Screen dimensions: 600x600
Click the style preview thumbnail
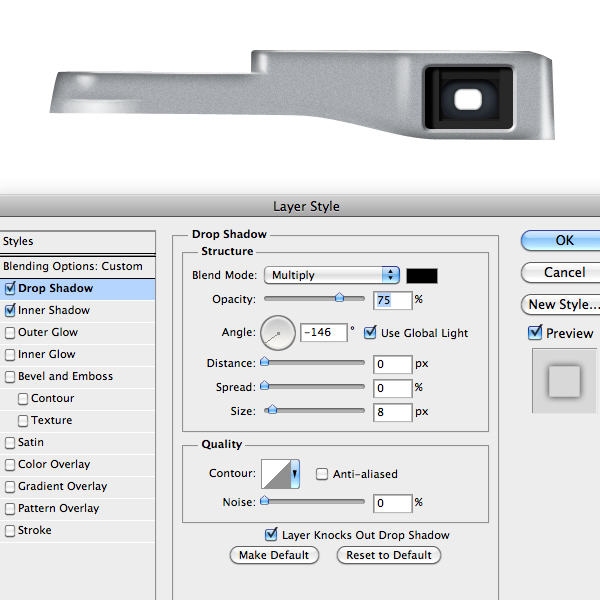(x=564, y=381)
